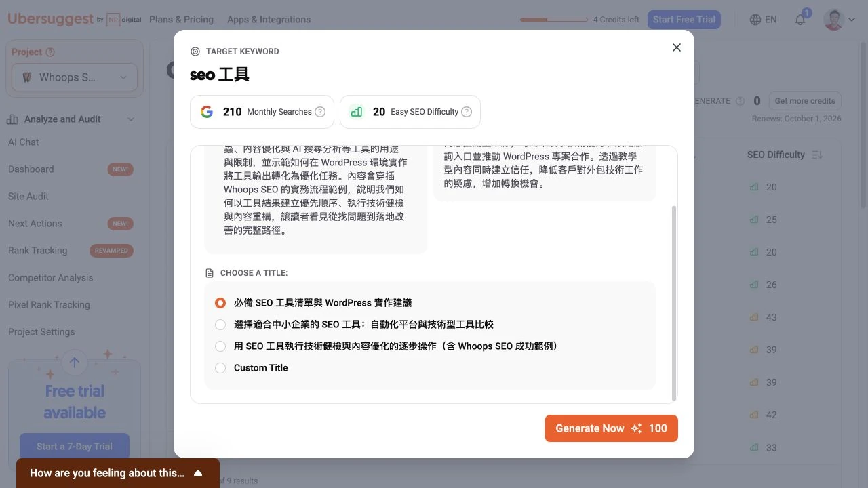Open Apps & Integrations
868x488 pixels.
[x=269, y=20]
